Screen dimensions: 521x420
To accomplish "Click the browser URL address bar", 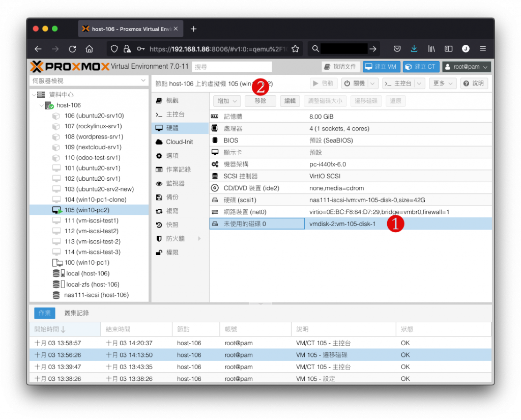I will (218, 49).
